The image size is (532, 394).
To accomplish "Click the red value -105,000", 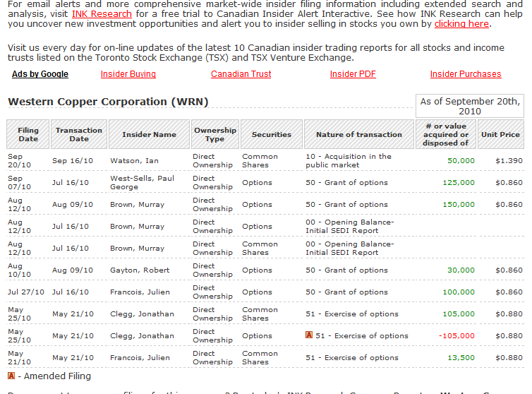I will click(x=457, y=335).
